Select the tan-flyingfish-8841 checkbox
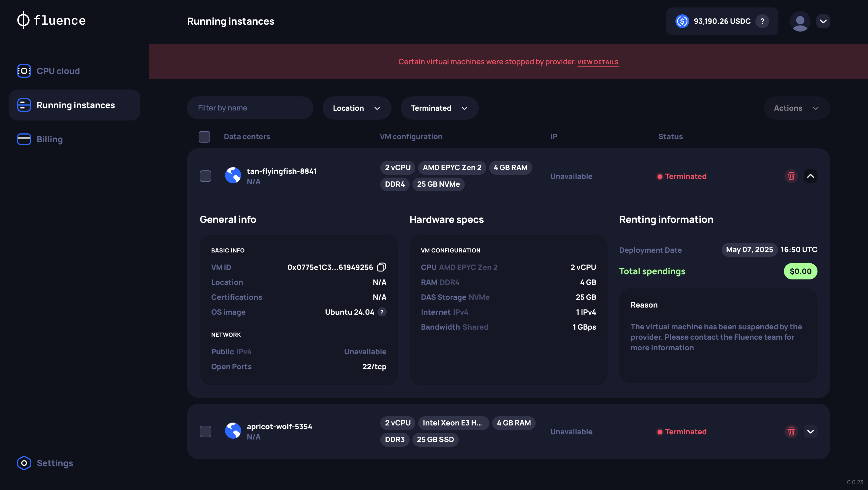The image size is (868, 490). (205, 176)
